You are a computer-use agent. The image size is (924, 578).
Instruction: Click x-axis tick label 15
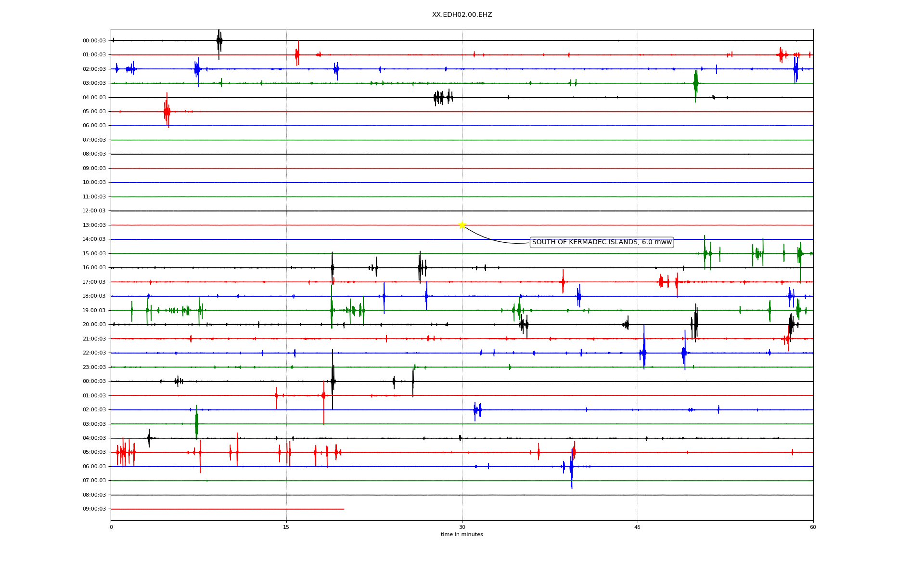pos(286,527)
